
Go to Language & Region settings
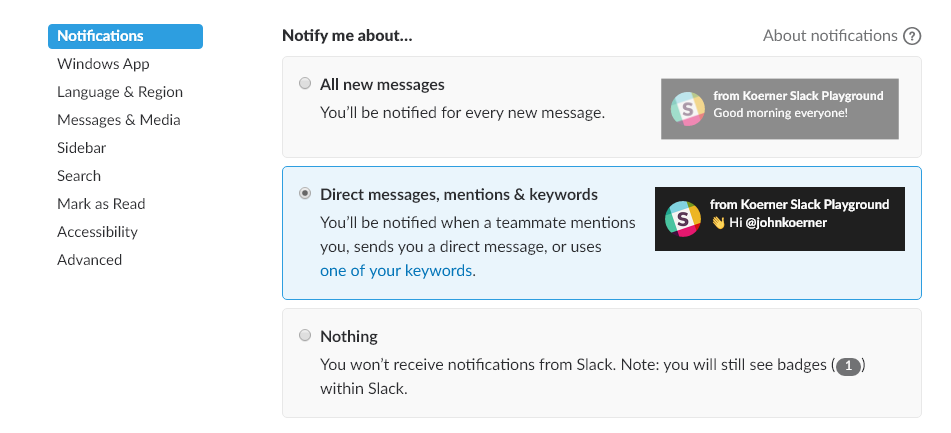click(120, 92)
